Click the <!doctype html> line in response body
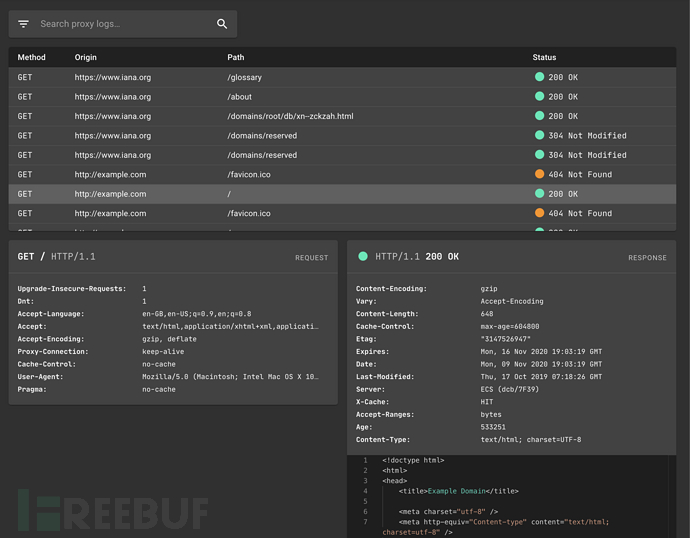 tap(413, 460)
